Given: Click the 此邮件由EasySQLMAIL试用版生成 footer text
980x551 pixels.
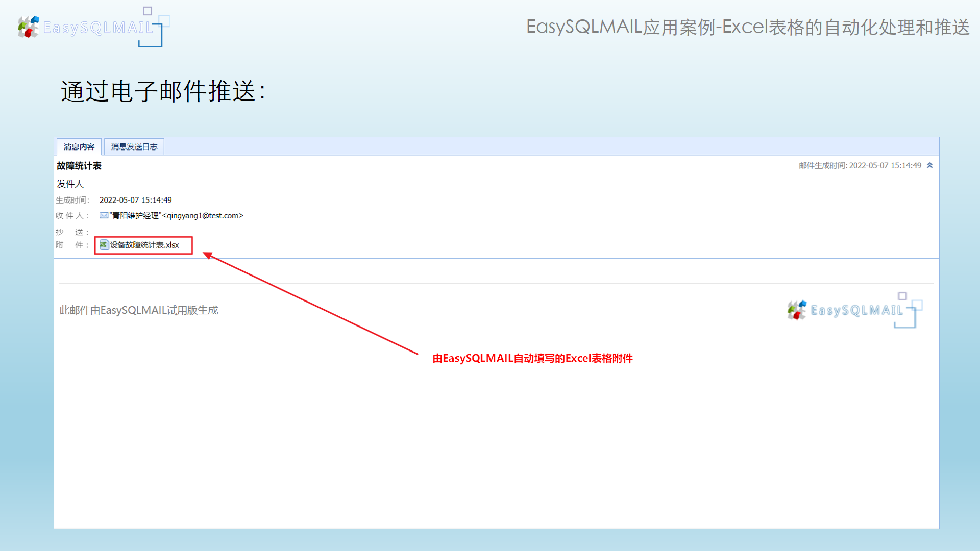Looking at the screenshot, I should tap(139, 310).
